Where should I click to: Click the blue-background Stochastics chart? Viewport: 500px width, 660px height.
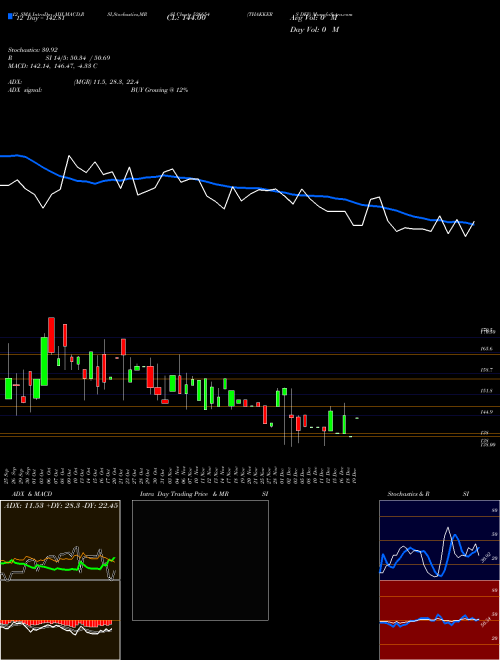pyautogui.click(x=439, y=540)
